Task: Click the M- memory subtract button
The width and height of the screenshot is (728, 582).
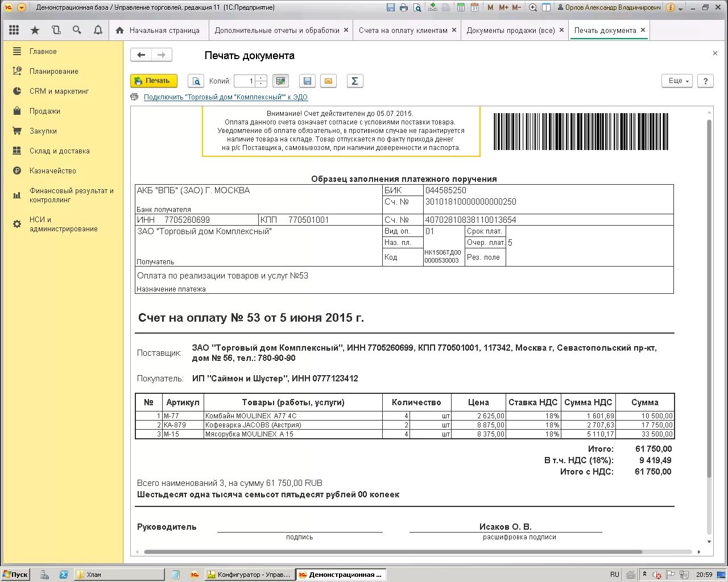Action: (516, 7)
